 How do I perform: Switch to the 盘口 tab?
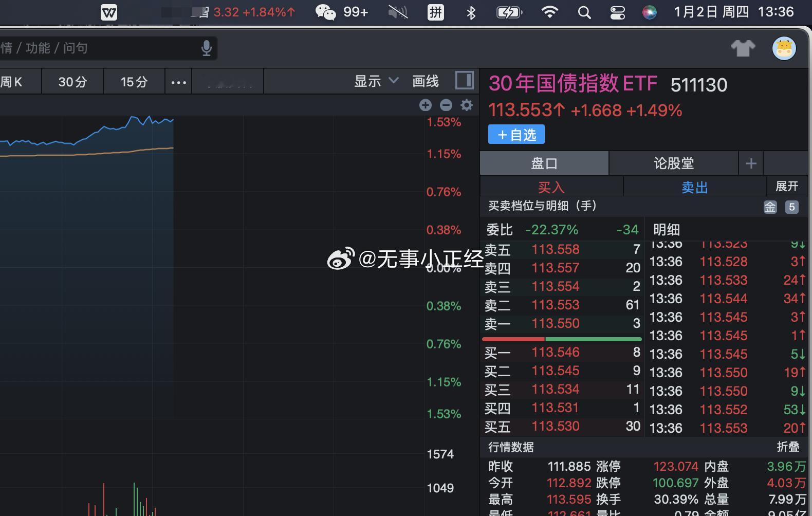544,163
